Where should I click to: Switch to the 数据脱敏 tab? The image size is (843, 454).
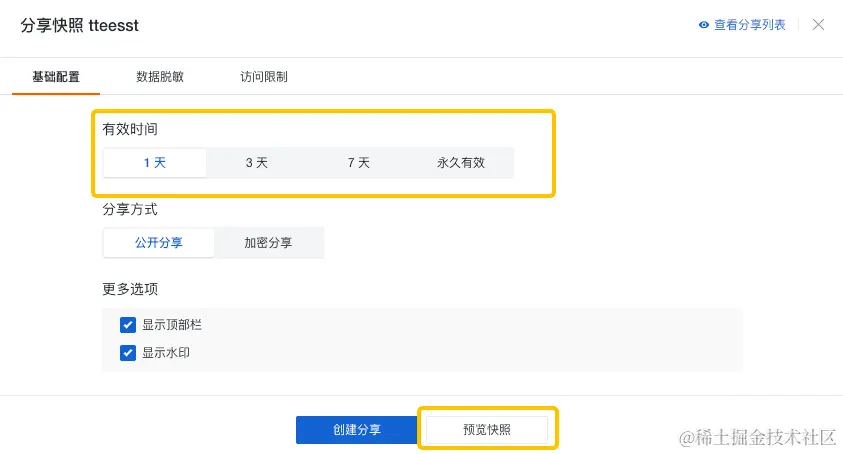(160, 76)
